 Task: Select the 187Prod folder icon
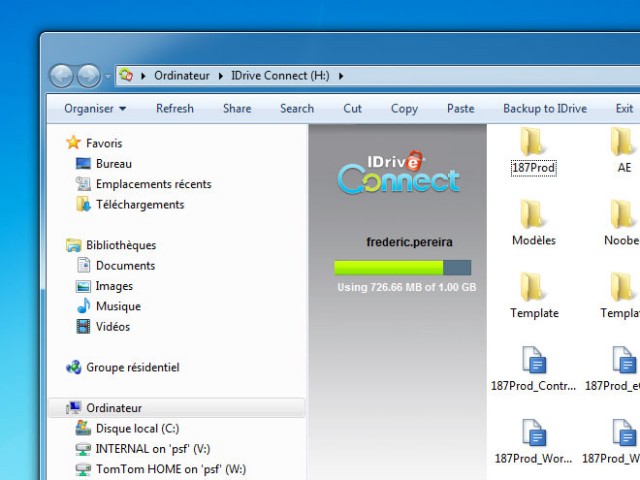pyautogui.click(x=533, y=141)
